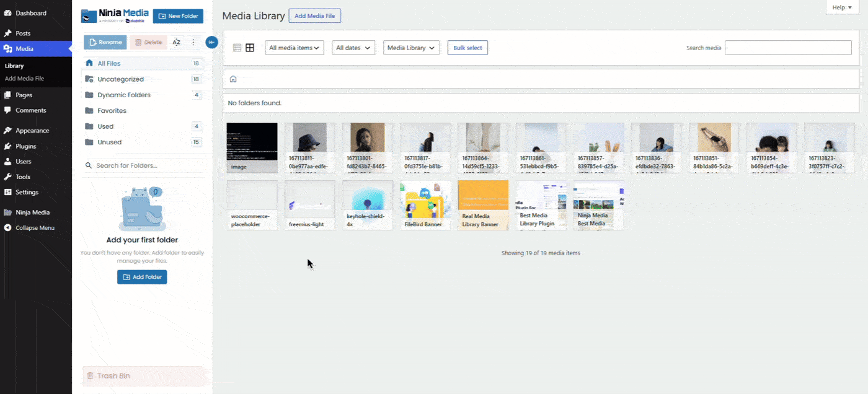Select the 167113817 media thumbnail
Image resolution: width=868 pixels, height=394 pixels.
425,147
